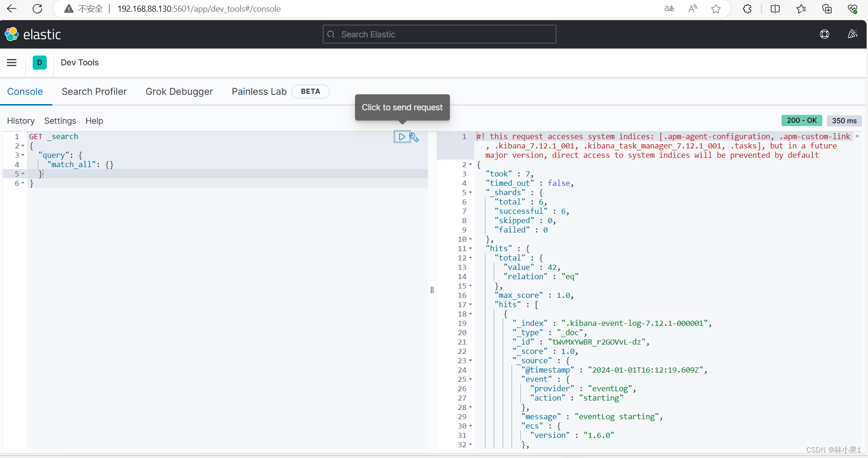The image size is (868, 458).
Task: Open the console Help
Action: point(94,121)
